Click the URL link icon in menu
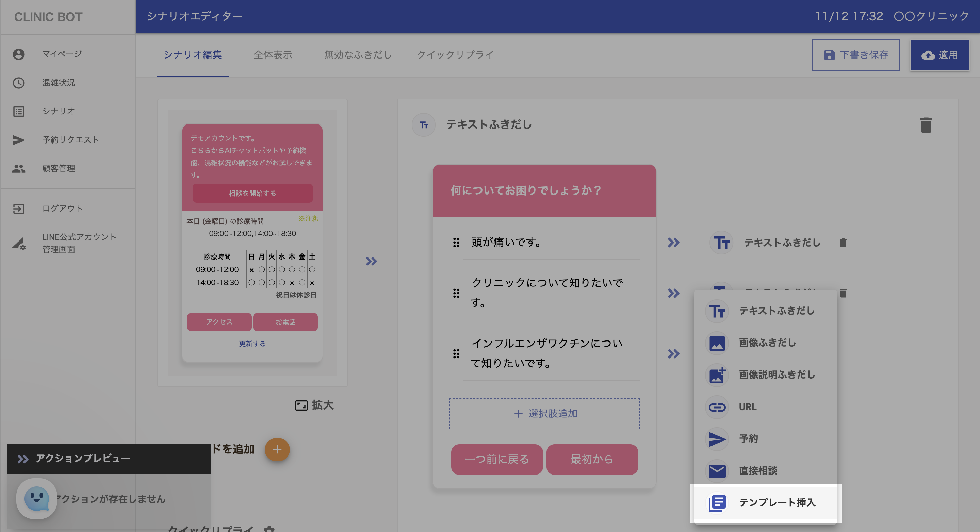 (717, 407)
